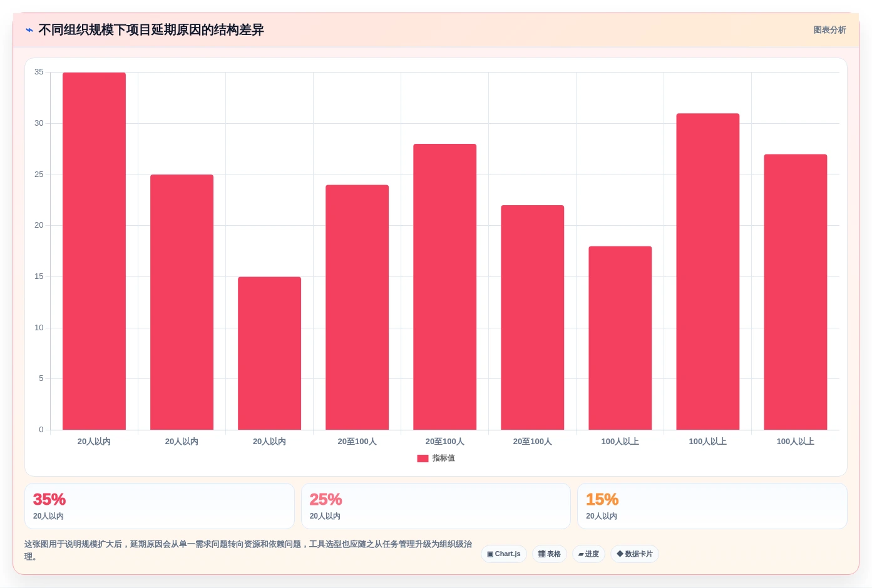The image size is (872, 588).
Task: Click the y-axis label 0
Action: 41,430
